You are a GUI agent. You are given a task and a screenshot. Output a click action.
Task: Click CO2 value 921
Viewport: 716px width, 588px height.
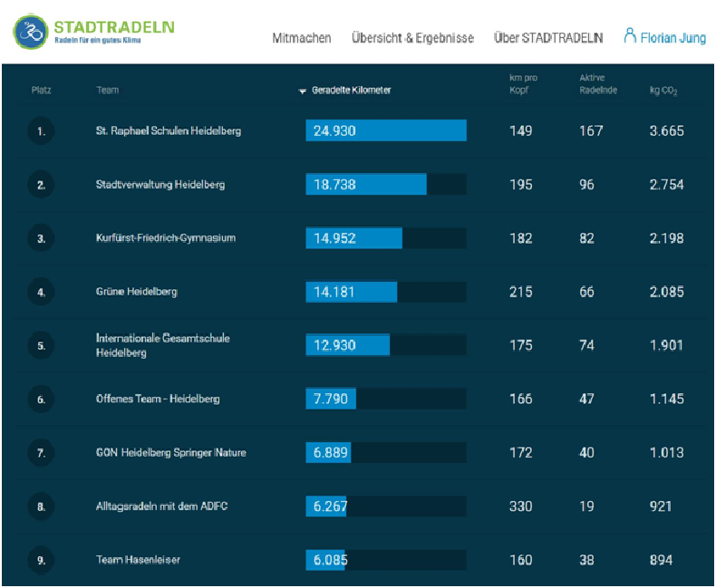661,506
